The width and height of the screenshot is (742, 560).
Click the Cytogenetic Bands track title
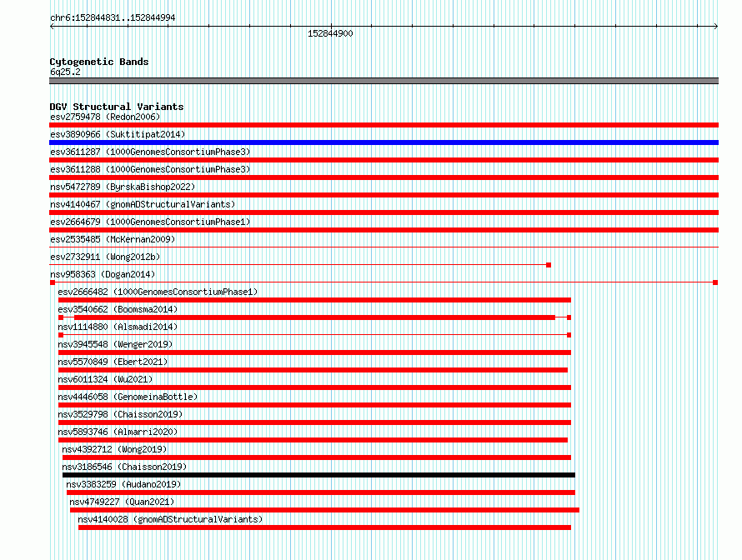[99, 62]
